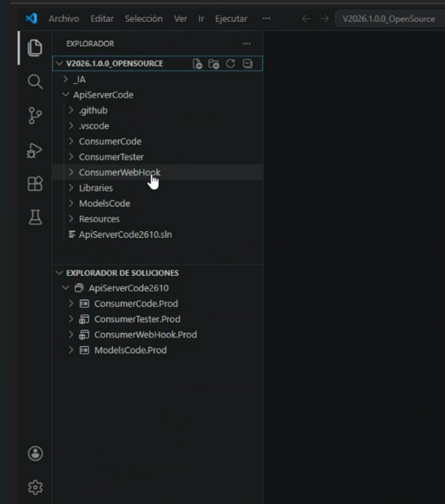Expand the ConsumerCode.Prod project chevron
Viewport: 445px width, 504px height.
tap(72, 304)
